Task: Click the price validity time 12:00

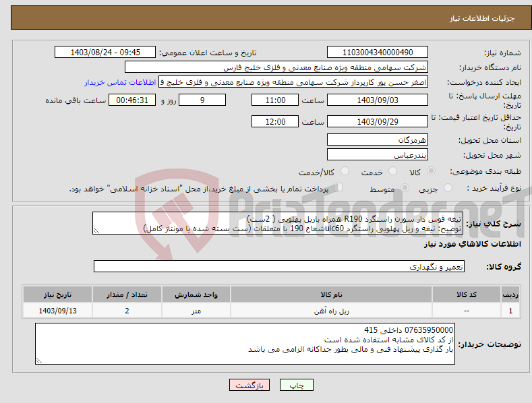Action: [275, 121]
